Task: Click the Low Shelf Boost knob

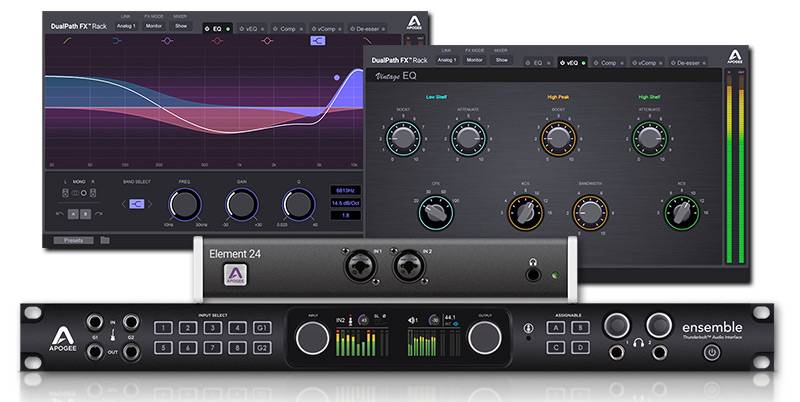Action: (401, 137)
